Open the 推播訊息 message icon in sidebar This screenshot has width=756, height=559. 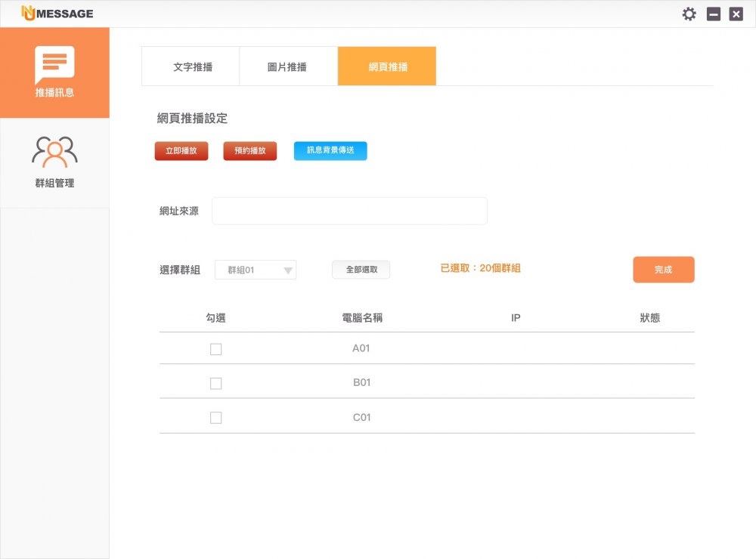pyautogui.click(x=54, y=66)
